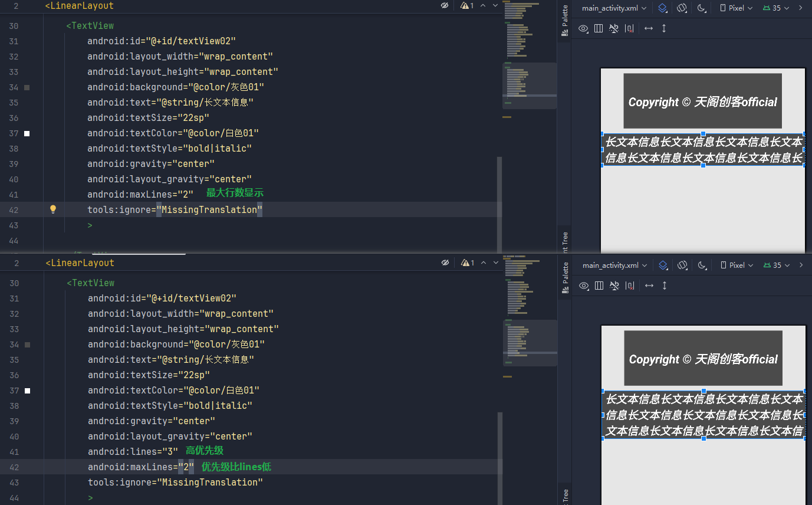
Task: Go to previous highlighted problem in lower editor
Action: [x=483, y=263]
